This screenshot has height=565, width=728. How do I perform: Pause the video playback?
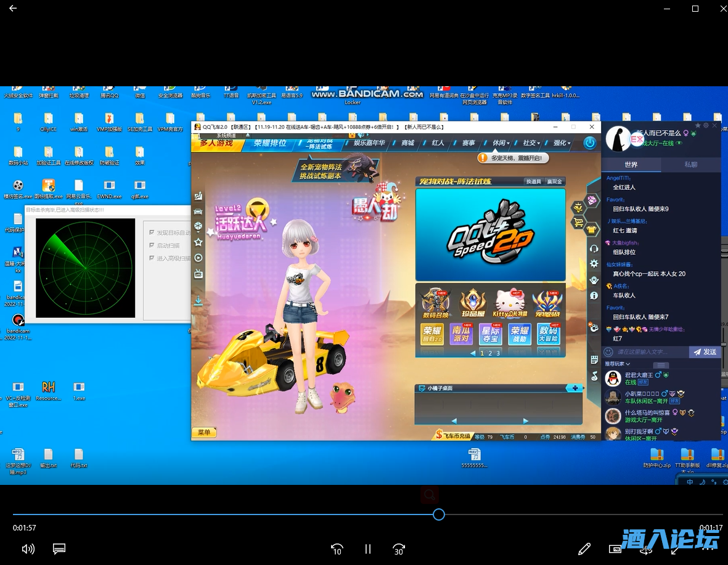(x=368, y=549)
